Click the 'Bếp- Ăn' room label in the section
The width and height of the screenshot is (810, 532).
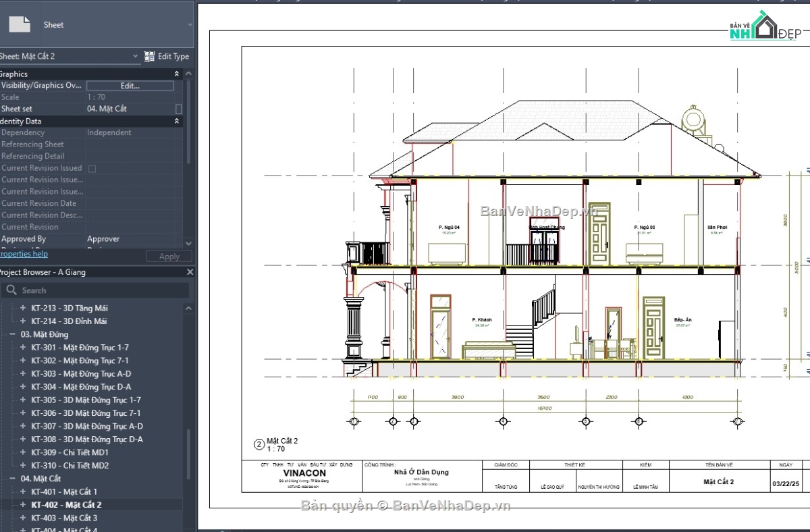point(682,319)
